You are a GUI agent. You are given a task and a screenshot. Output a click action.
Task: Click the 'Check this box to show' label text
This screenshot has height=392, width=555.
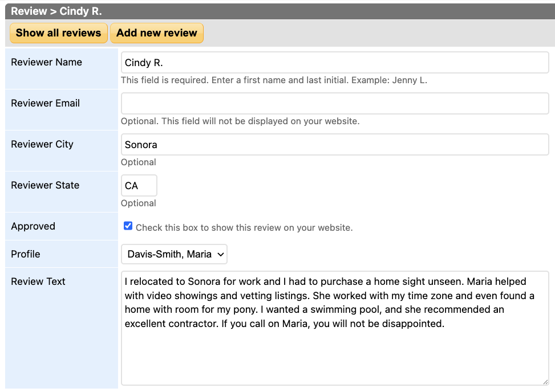(x=244, y=228)
